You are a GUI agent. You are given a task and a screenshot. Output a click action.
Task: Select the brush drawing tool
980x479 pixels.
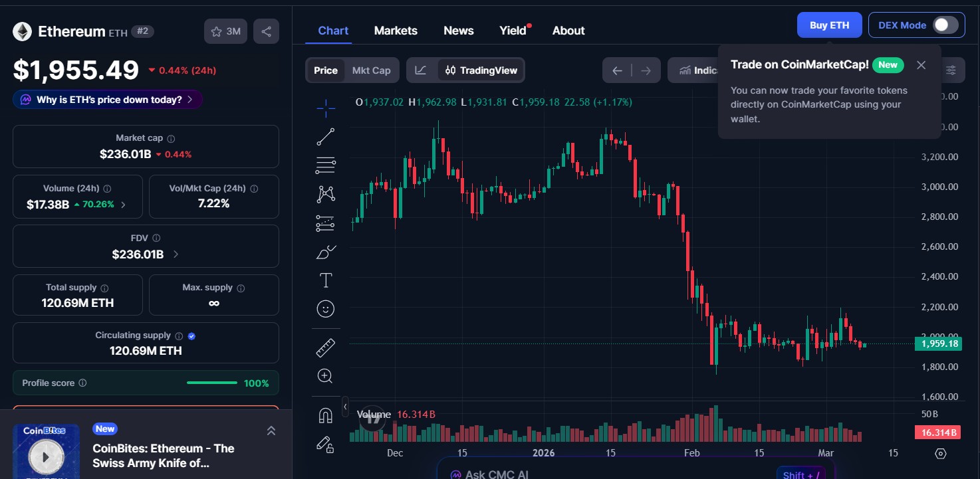pyautogui.click(x=325, y=252)
